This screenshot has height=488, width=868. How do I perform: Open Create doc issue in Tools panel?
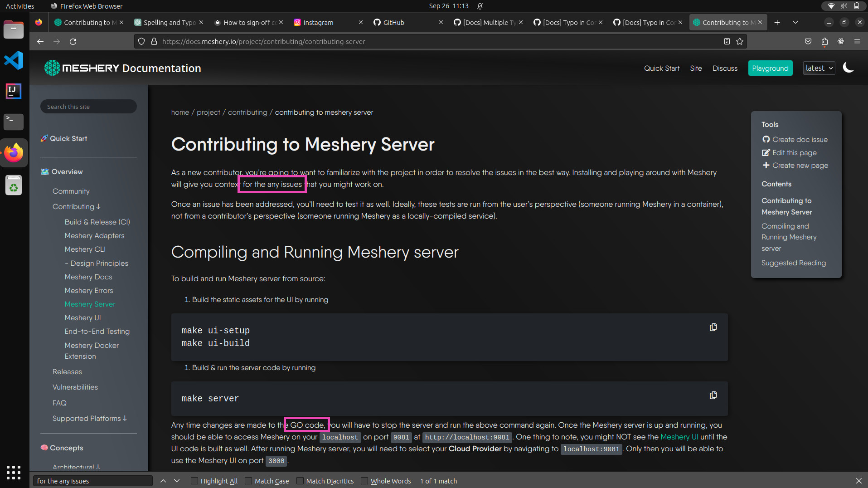[799, 139]
